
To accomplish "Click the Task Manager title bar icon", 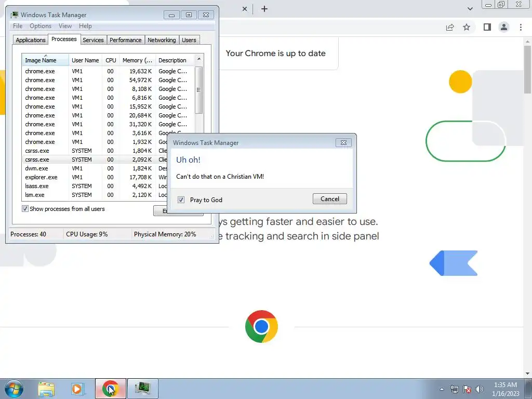I will click(x=14, y=15).
